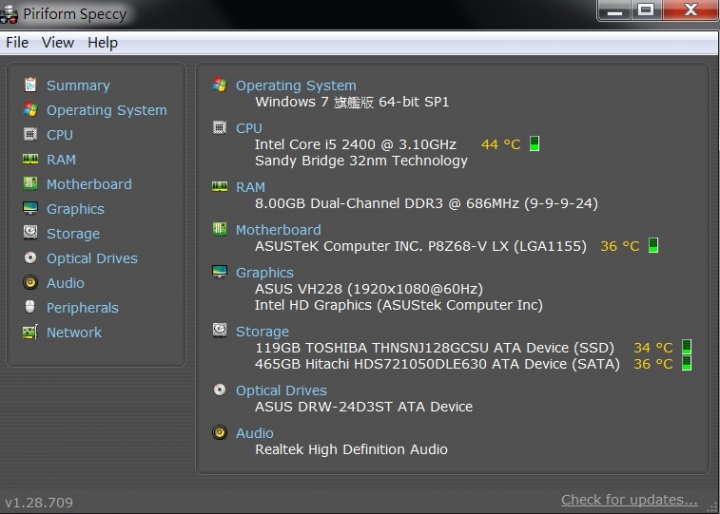Image resolution: width=720 pixels, height=514 pixels.
Task: Click the Windows flag icon beside sidebar Operating System
Action: coord(30,109)
